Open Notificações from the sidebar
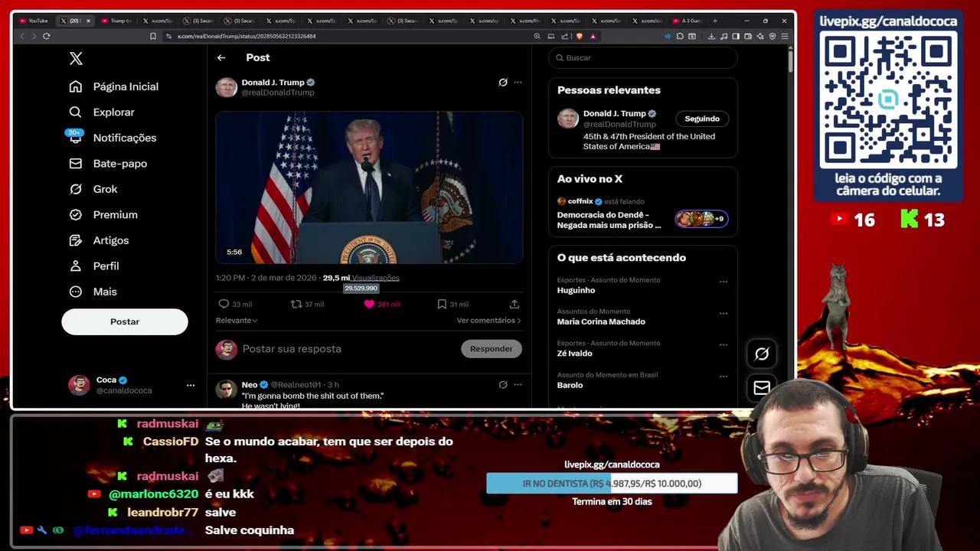The height and width of the screenshot is (551, 980). [x=113, y=138]
